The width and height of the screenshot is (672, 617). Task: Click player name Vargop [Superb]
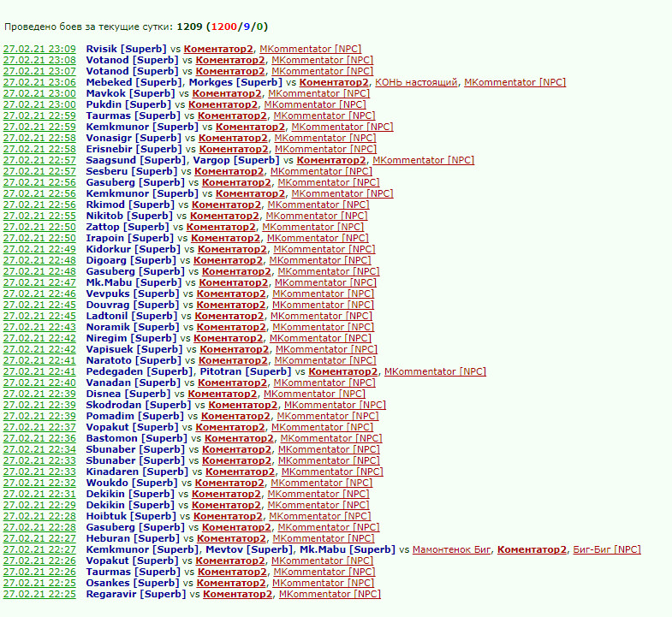(235, 160)
